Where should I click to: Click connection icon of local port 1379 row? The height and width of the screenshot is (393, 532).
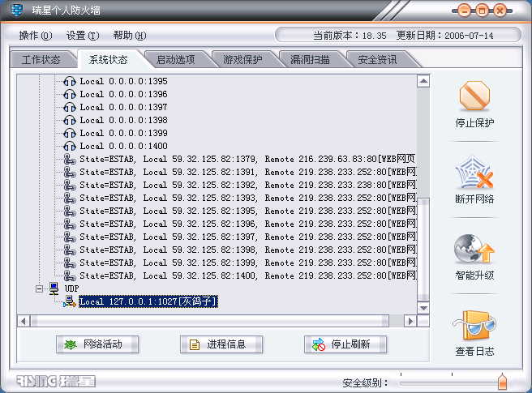coord(70,159)
